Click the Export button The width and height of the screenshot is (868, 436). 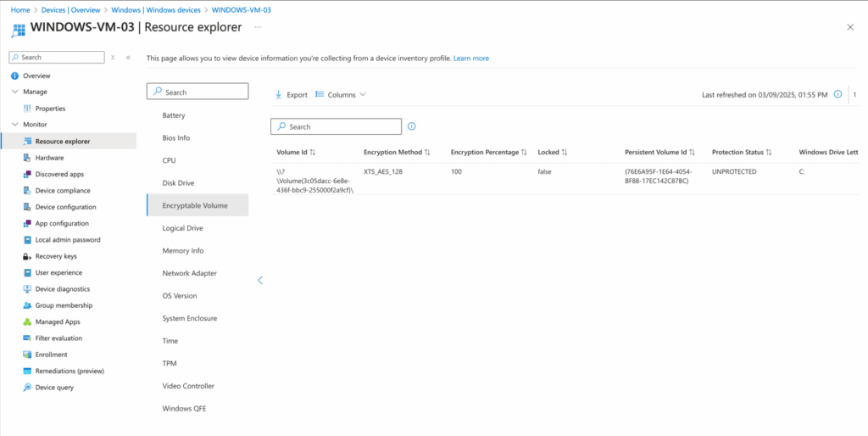(x=291, y=95)
